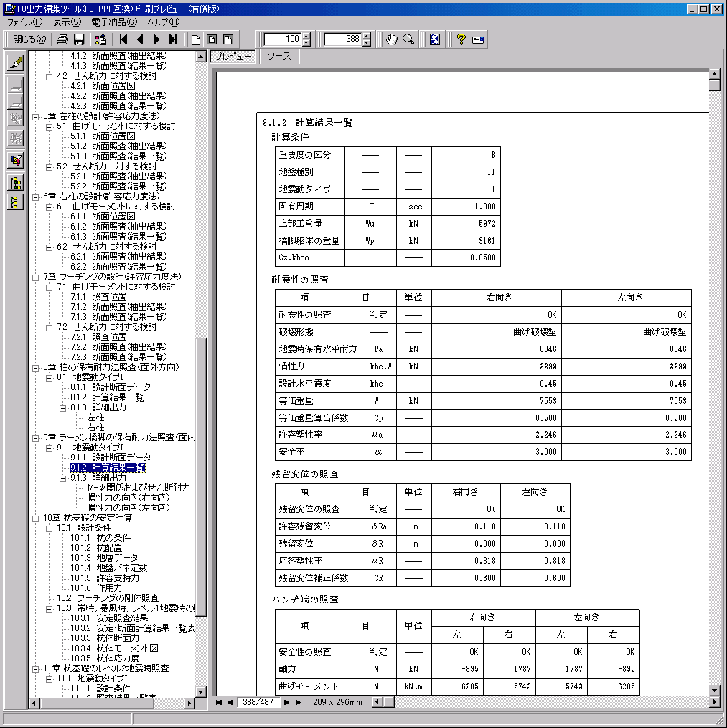This screenshot has height=728, width=727.
Task: Click the preview scroll down arrow
Action: pos(715,691)
